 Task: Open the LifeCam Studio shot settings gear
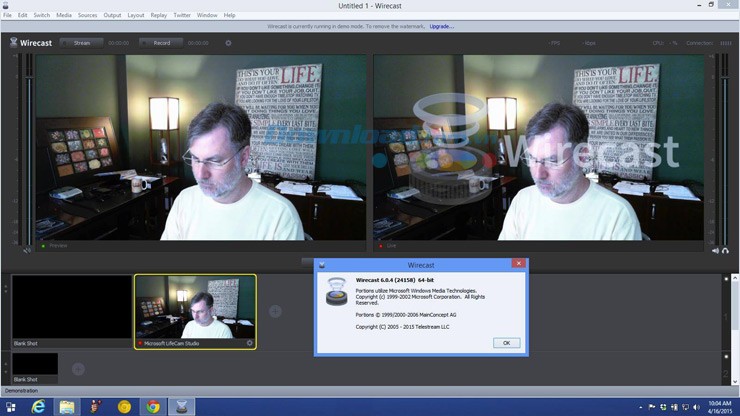click(250, 343)
